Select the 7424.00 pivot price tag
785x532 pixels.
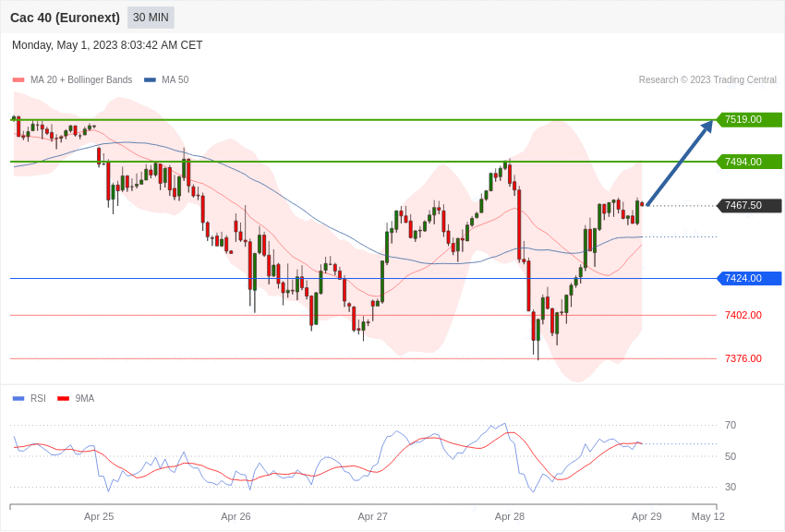[x=750, y=278]
